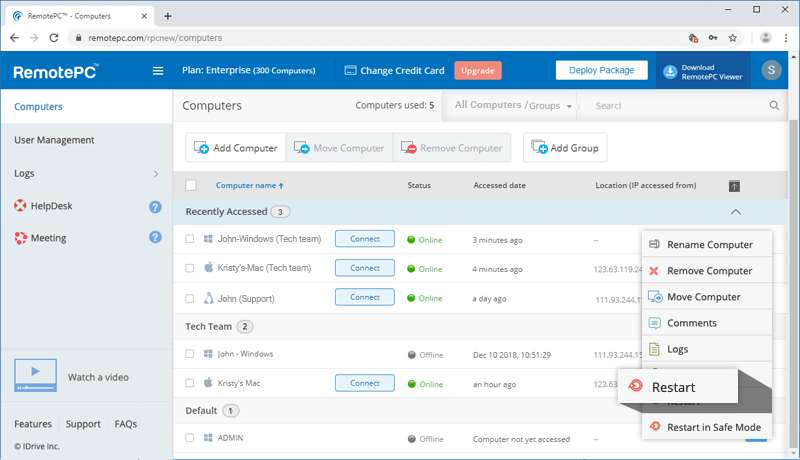Check the box for John (Support)
800x460 pixels.
[x=189, y=298]
